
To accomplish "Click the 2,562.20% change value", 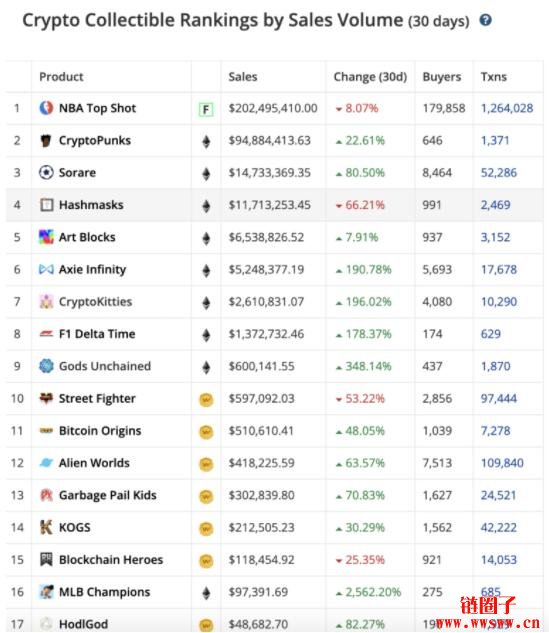I will point(373,592).
